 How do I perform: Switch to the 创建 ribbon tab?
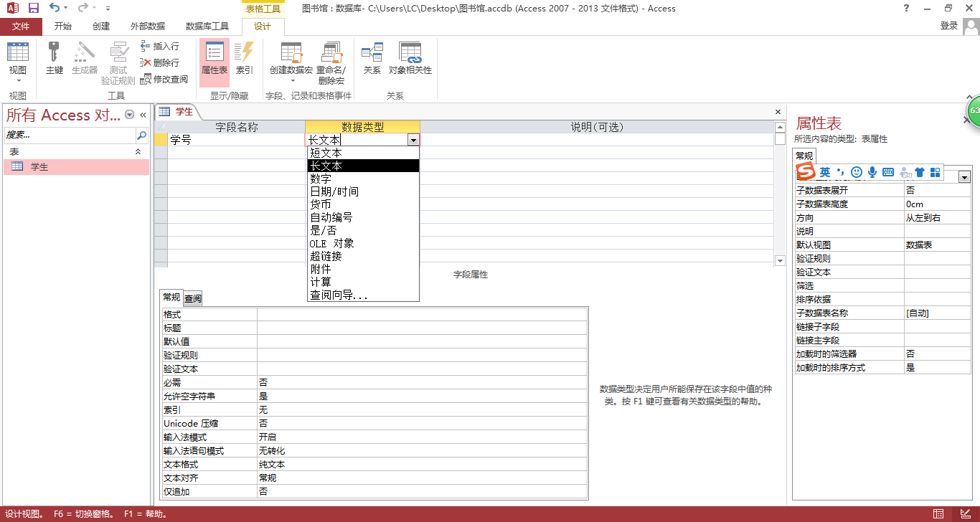tap(101, 27)
